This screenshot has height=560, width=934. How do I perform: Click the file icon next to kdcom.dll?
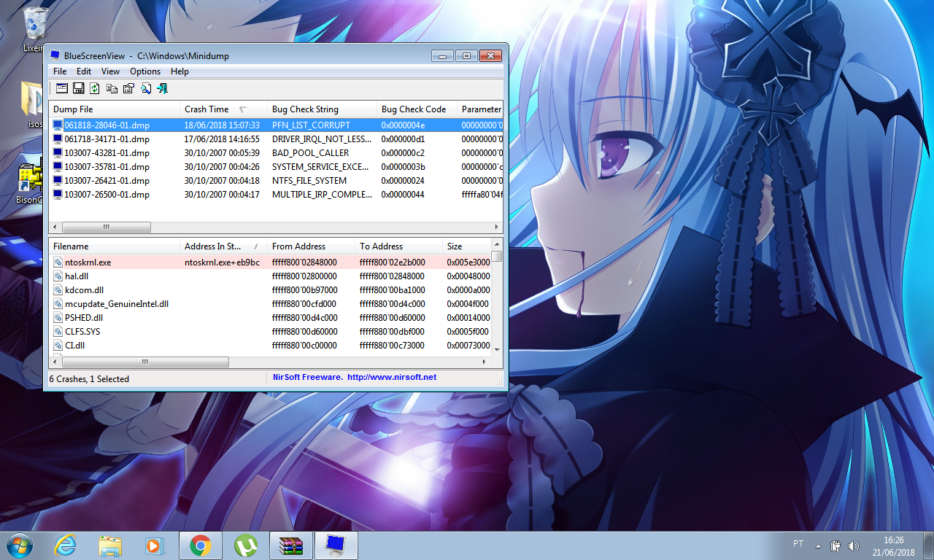[x=58, y=290]
